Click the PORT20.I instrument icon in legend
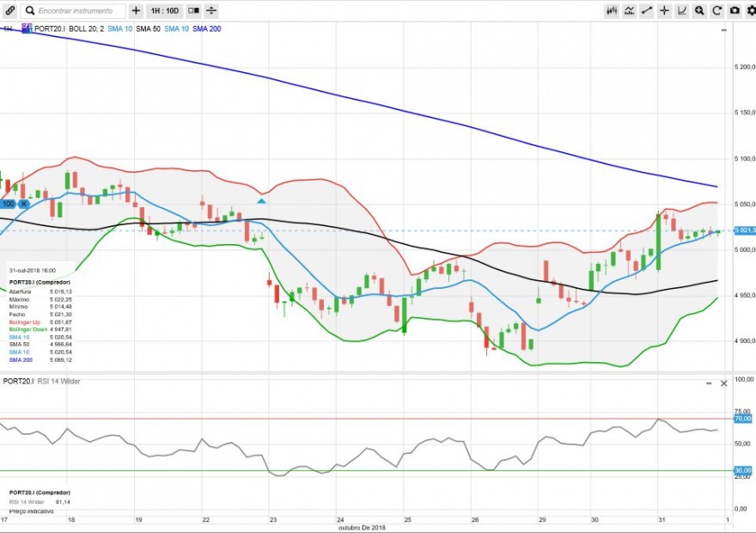The image size is (756, 533). tap(27, 28)
